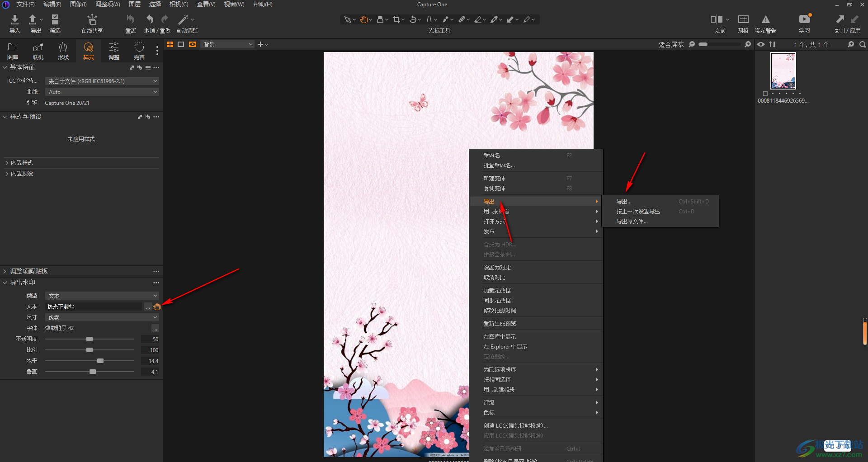Click the 不透明度 opacity slider handle
The width and height of the screenshot is (868, 462).
point(90,339)
